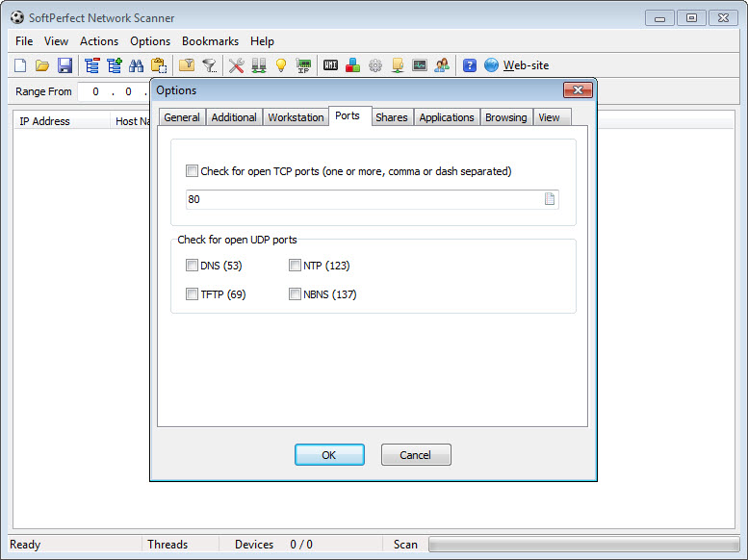
Task: Click the colored blocks icon
Action: coord(352,65)
